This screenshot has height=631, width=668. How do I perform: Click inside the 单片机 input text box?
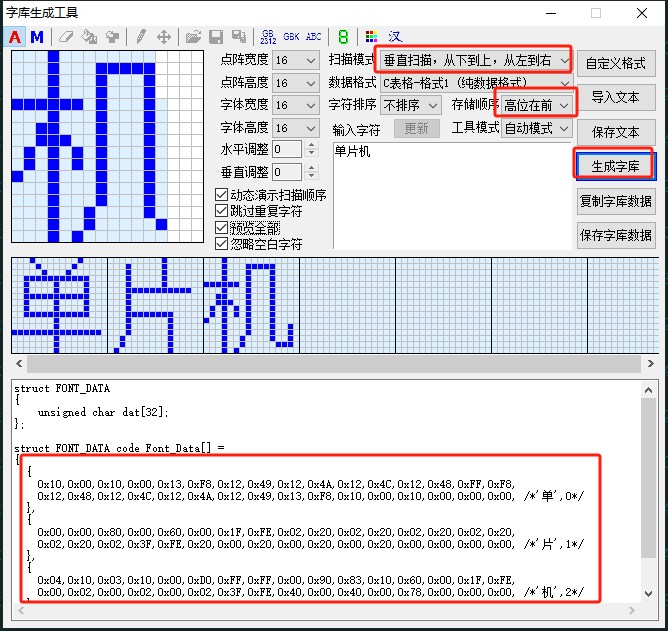click(452, 196)
